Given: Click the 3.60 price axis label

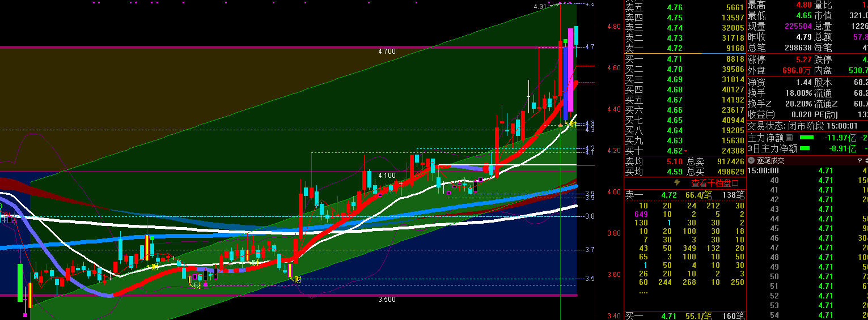Looking at the screenshot, I should (613, 275).
